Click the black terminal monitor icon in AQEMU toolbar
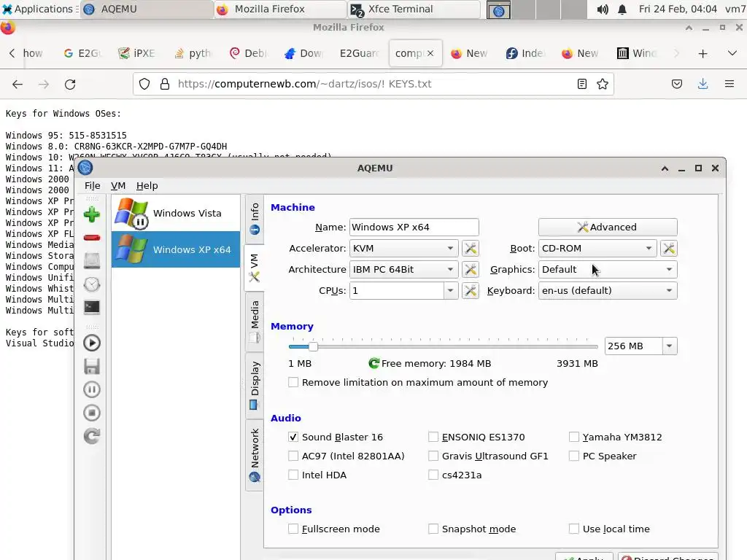The height and width of the screenshot is (560, 747). tap(91, 307)
